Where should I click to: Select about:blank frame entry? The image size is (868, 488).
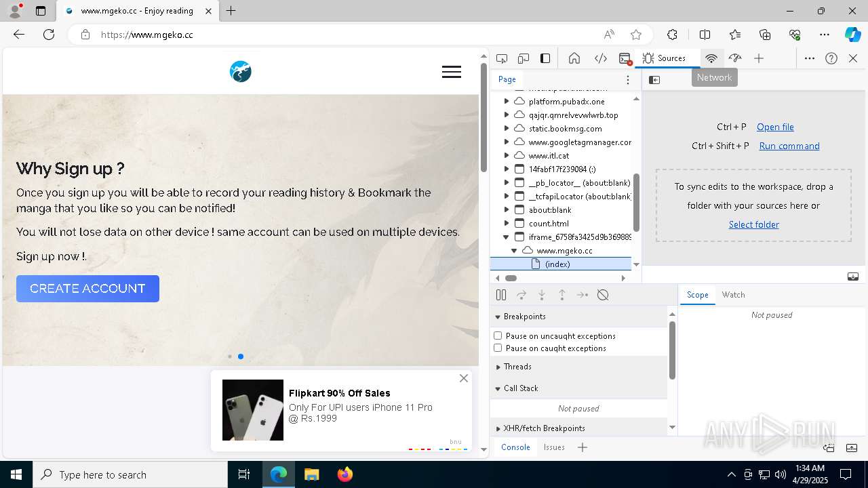550,209
